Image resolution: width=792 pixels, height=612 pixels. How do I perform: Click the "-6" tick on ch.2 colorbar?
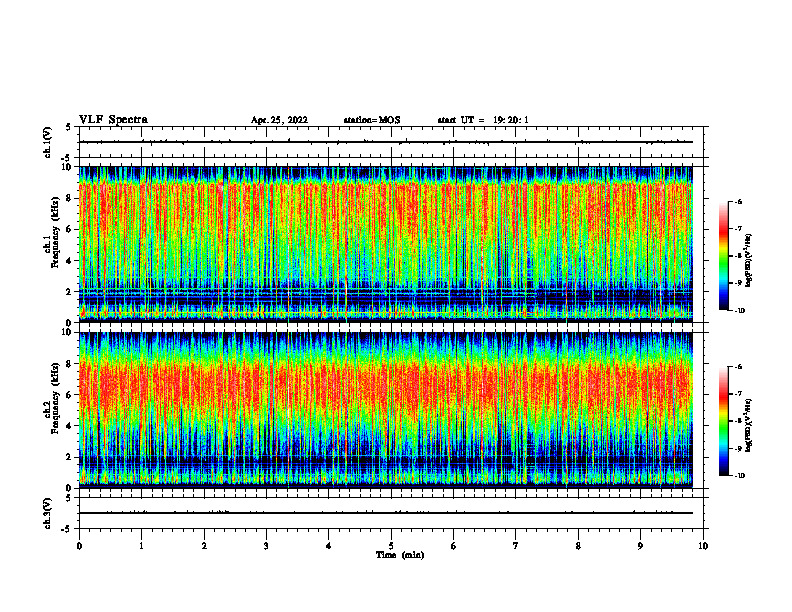[x=739, y=367]
